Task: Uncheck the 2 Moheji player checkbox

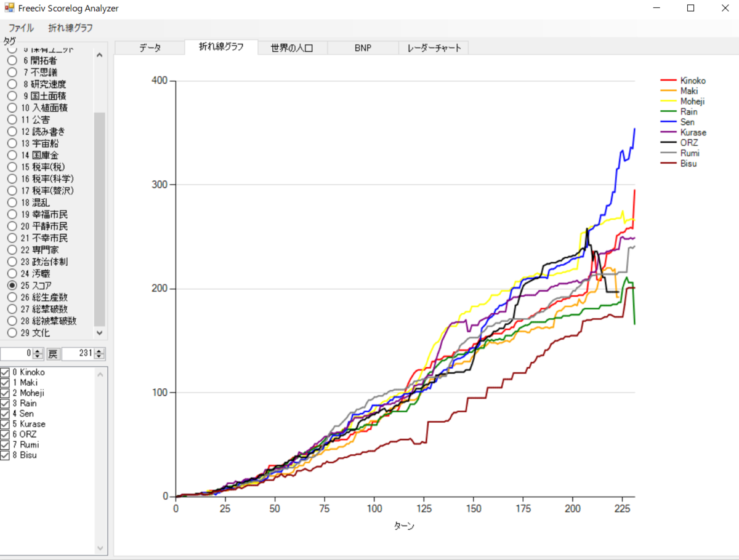Action: coord(5,393)
